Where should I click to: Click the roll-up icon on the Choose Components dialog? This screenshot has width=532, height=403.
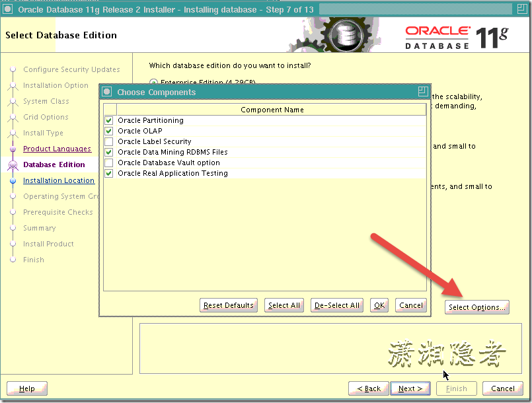pos(422,91)
